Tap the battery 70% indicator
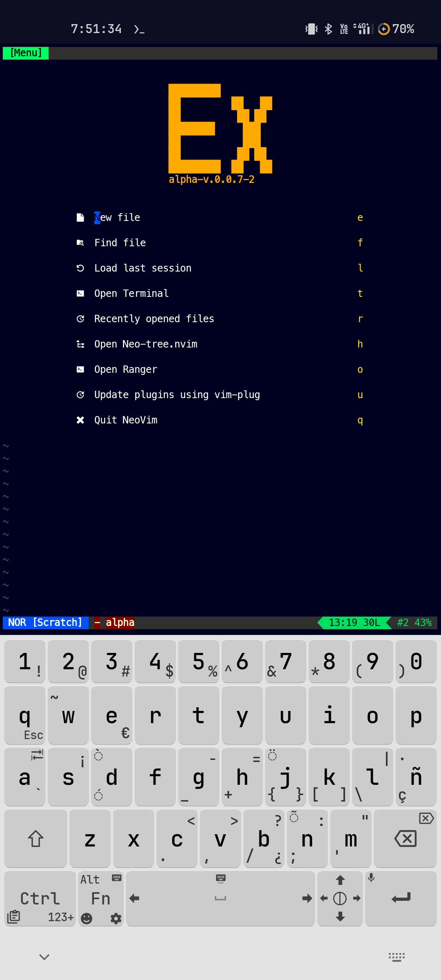 [396, 29]
